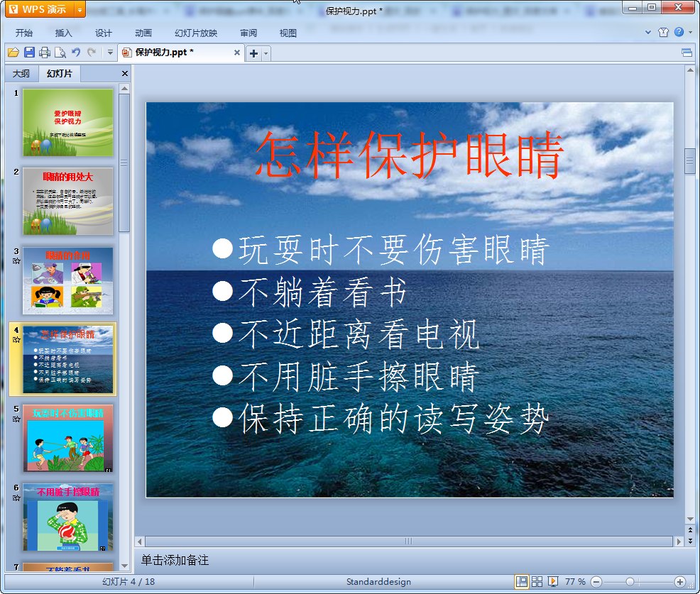Open the 动画 menu tab
The height and width of the screenshot is (594, 700).
[x=143, y=33]
